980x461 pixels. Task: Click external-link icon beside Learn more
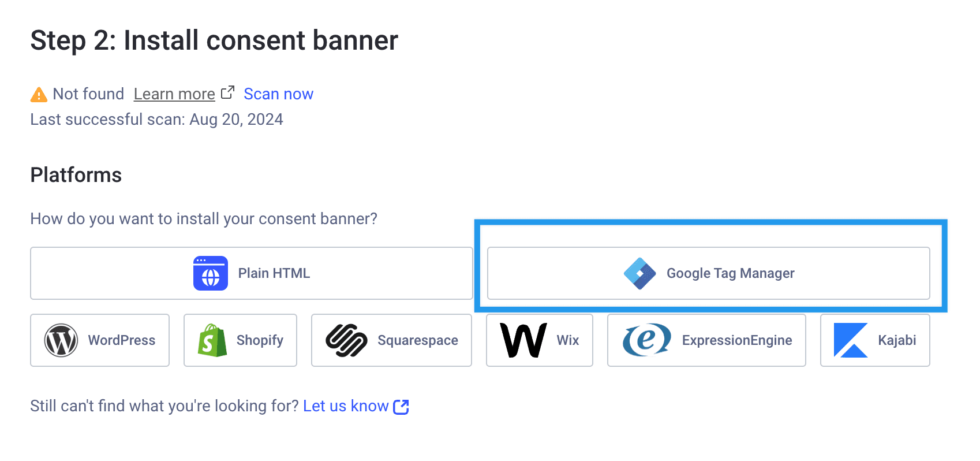228,92
